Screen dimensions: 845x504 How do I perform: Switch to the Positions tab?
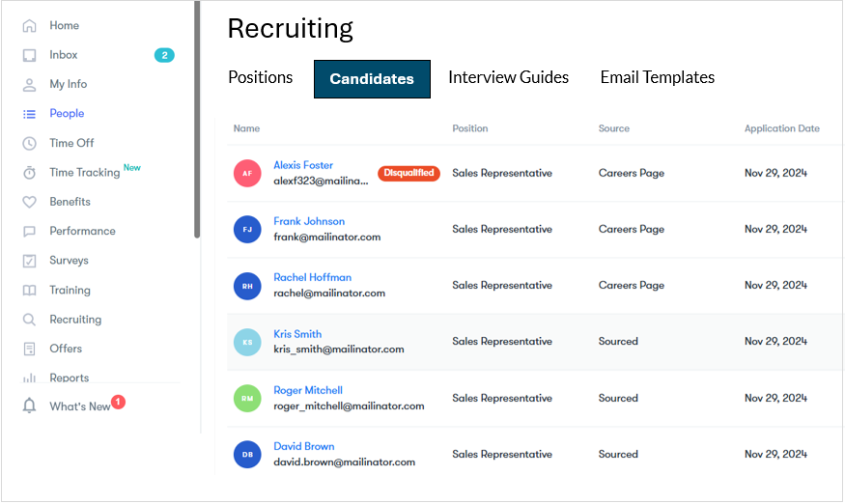point(260,77)
